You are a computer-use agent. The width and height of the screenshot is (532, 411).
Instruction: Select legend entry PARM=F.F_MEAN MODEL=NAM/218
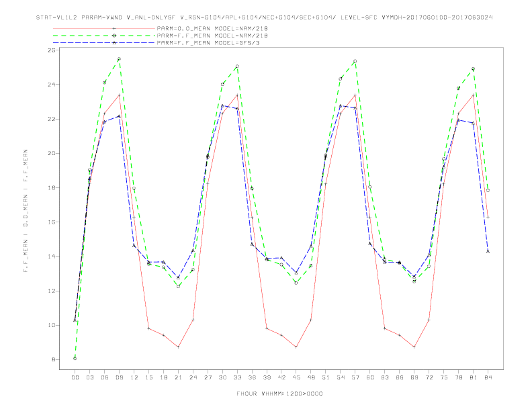(212, 36)
